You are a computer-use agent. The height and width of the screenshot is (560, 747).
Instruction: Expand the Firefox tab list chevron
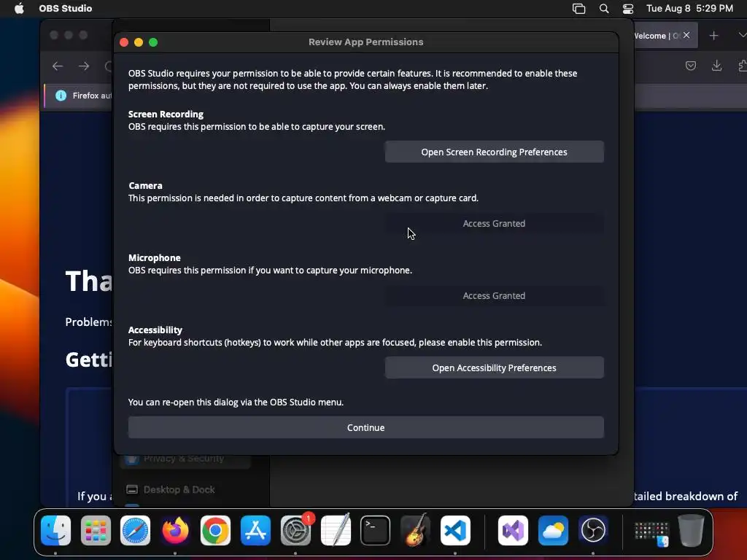pyautogui.click(x=742, y=35)
